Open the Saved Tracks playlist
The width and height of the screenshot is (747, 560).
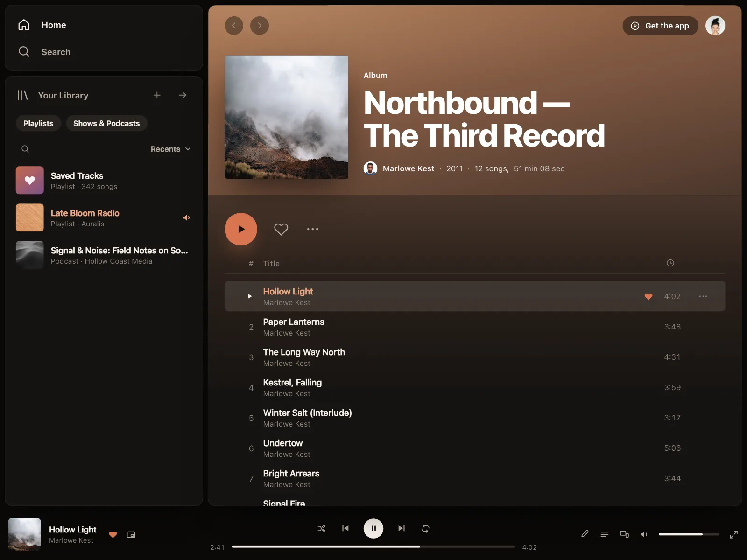104,180
